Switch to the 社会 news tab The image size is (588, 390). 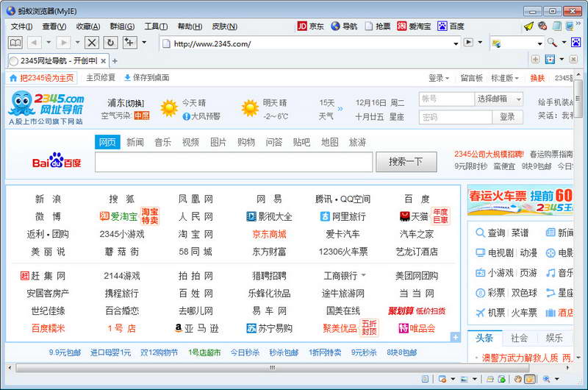tap(519, 338)
